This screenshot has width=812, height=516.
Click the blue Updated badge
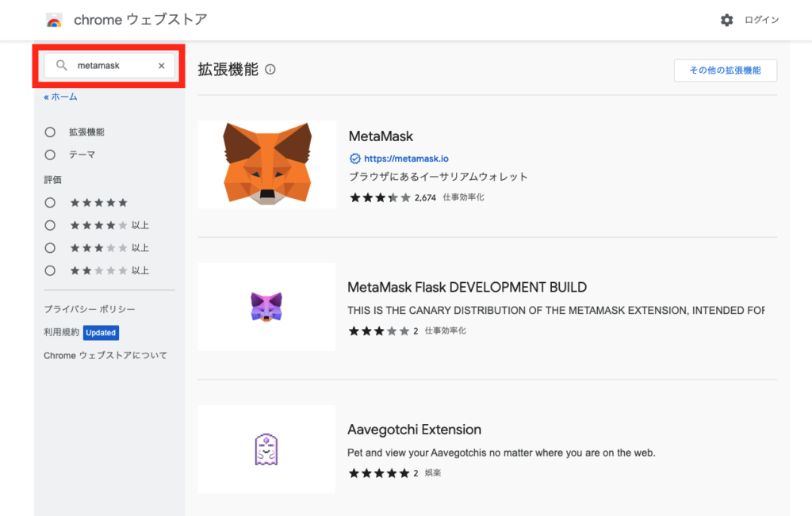(101, 333)
